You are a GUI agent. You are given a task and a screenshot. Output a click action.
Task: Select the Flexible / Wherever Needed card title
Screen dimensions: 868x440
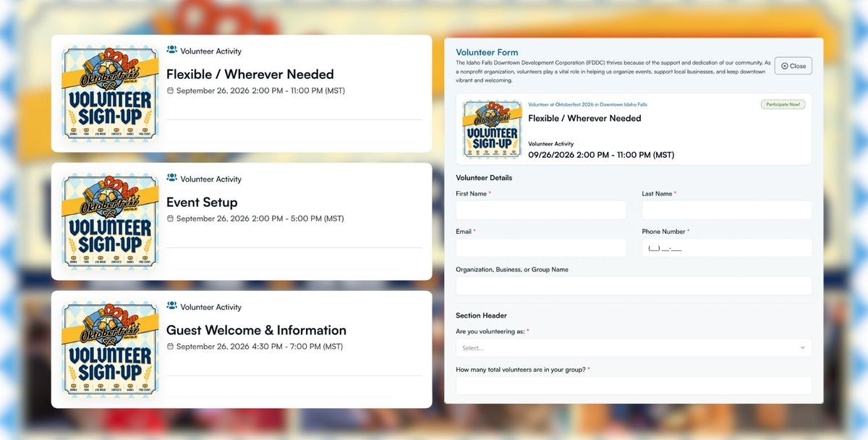click(x=250, y=74)
